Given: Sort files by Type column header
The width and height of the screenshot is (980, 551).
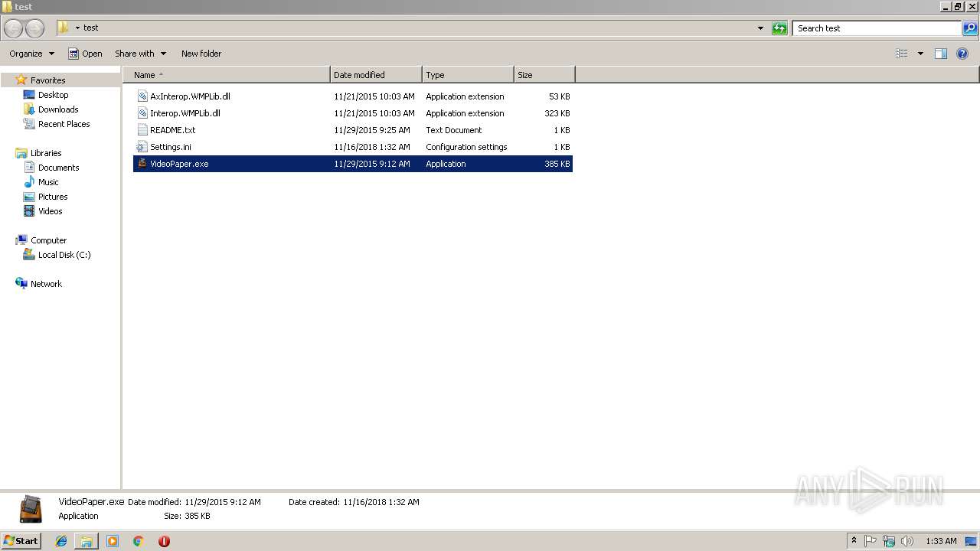Looking at the screenshot, I should 468,75.
